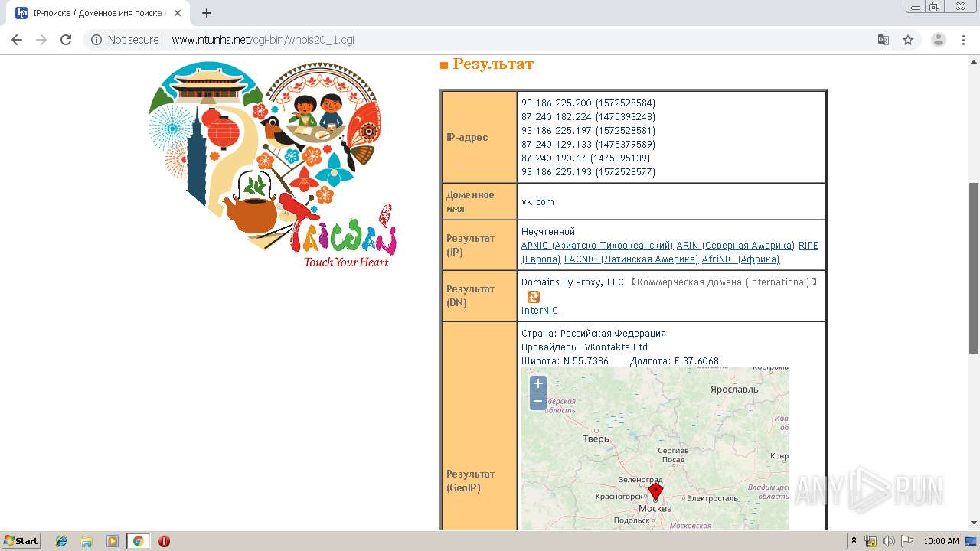Click the address bar URL
Screen dimensions: 980x551
pyautogui.click(x=263, y=40)
